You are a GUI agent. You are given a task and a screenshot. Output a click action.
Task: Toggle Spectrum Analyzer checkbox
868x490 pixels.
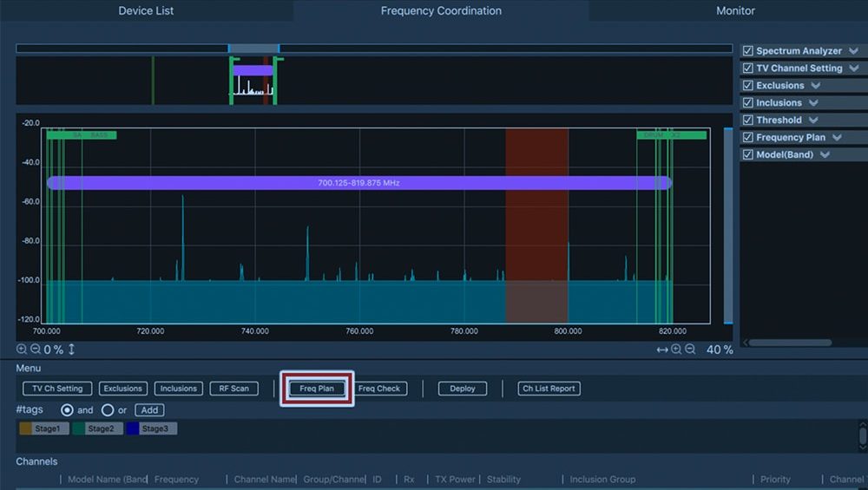748,51
